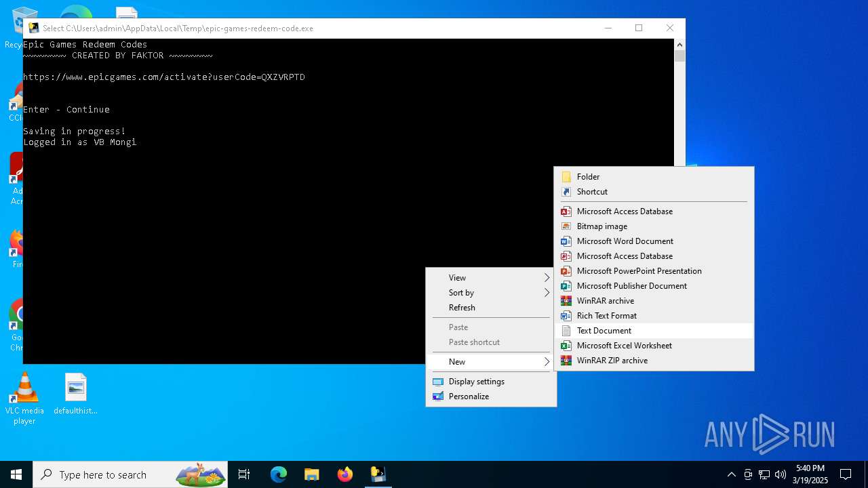Create a new Shortcut
This screenshot has width=868, height=488.
coord(654,192)
